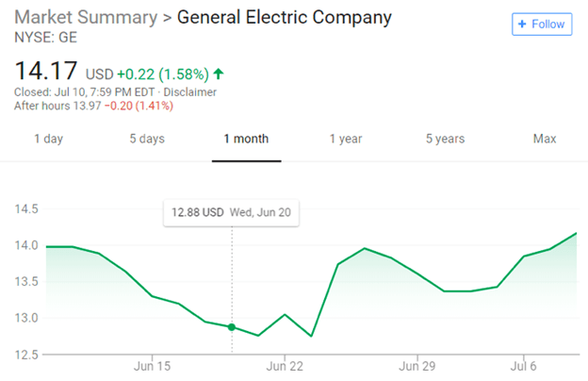The height and width of the screenshot is (381, 588).
Task: Click the General Electric Company title
Action: (284, 18)
